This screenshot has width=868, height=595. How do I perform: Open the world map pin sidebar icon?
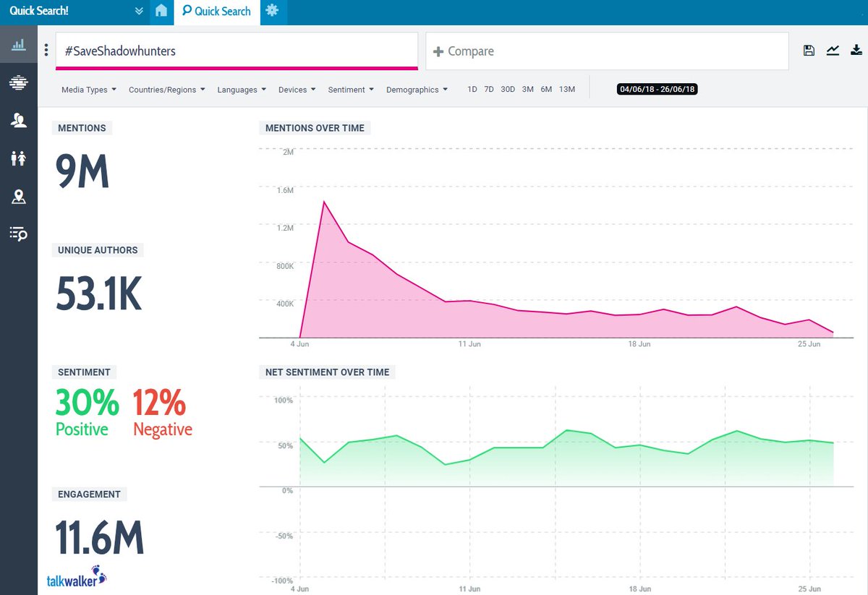coord(19,196)
